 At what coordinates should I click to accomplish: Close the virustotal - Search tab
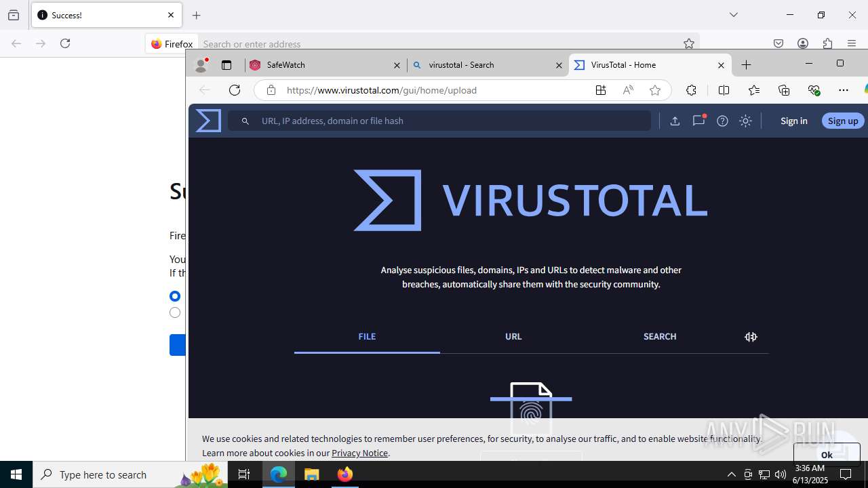click(x=559, y=65)
